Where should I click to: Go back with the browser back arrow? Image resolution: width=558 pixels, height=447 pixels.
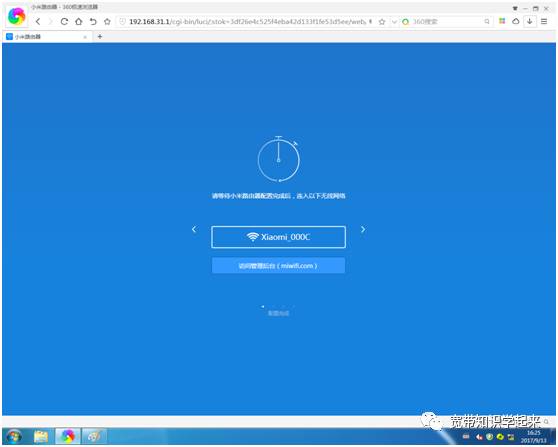(x=38, y=21)
